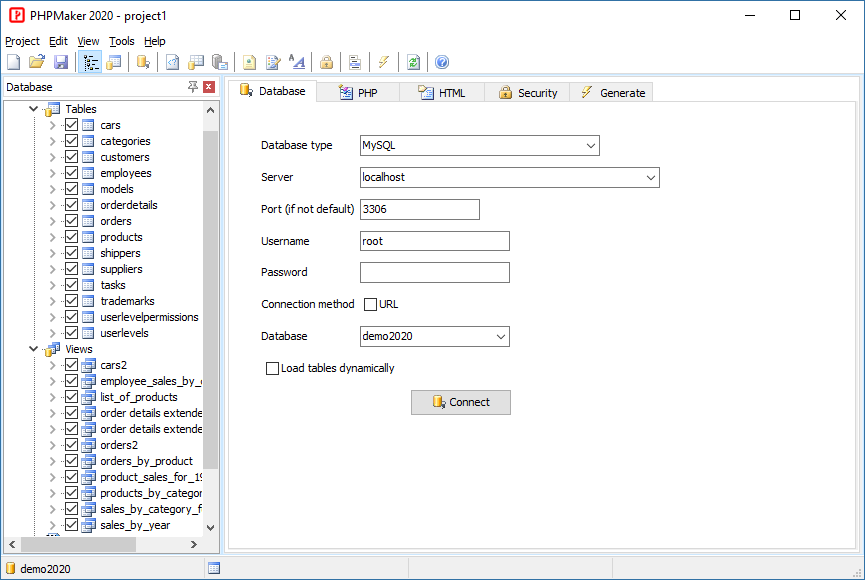
Task: Click the view icon next to cars2
Action: (88, 365)
